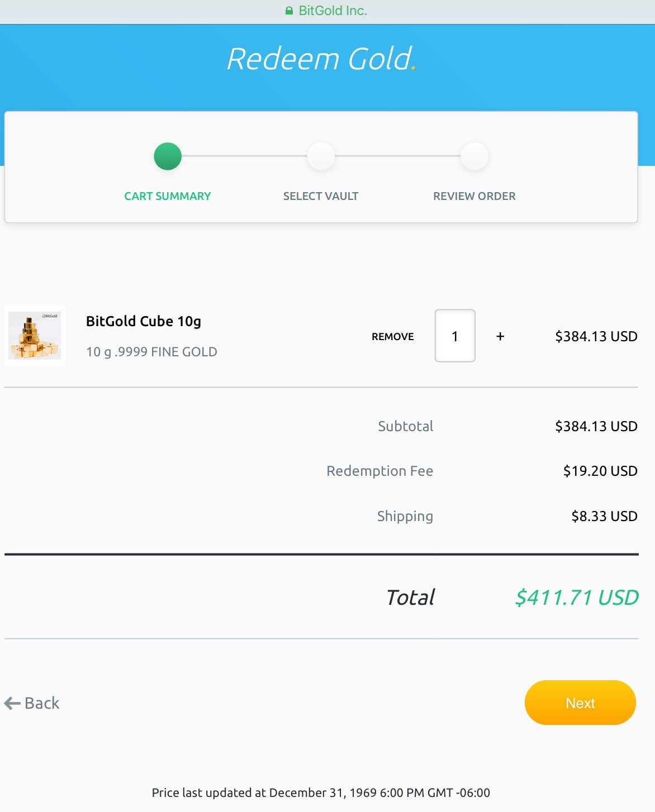Image resolution: width=655 pixels, height=812 pixels.
Task: Click the Redemption Fee amount $19.20 USD
Action: coord(600,471)
